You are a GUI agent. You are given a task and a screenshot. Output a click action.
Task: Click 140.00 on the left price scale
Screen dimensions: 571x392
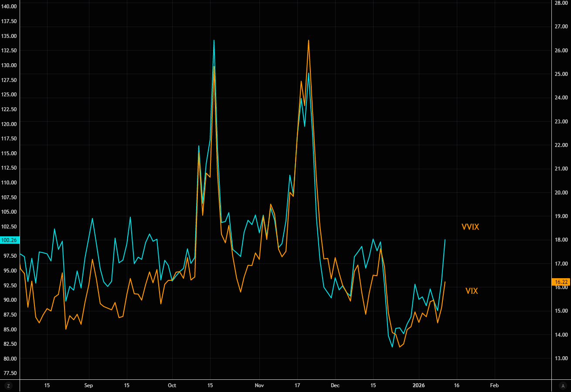coord(9,7)
